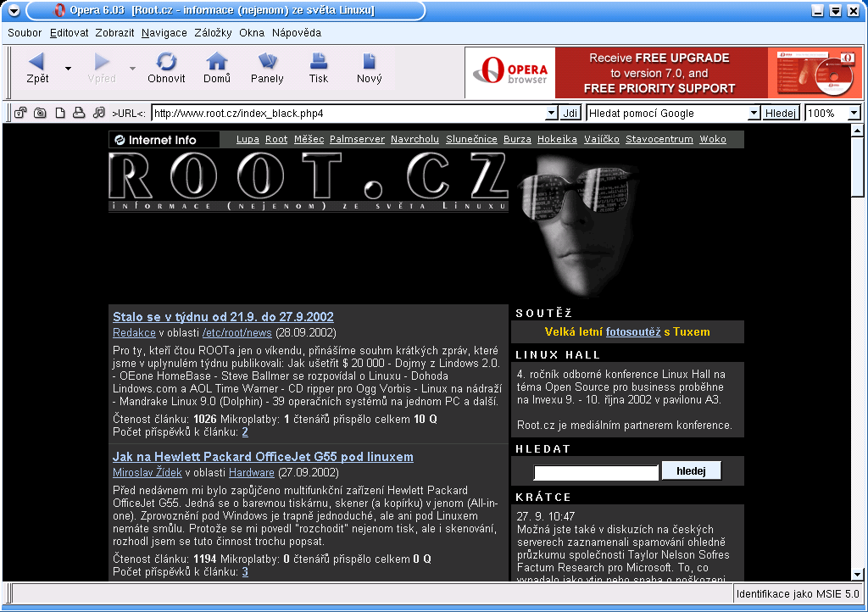868x612 pixels.
Task: Open the Stavocentrum link
Action: [659, 140]
